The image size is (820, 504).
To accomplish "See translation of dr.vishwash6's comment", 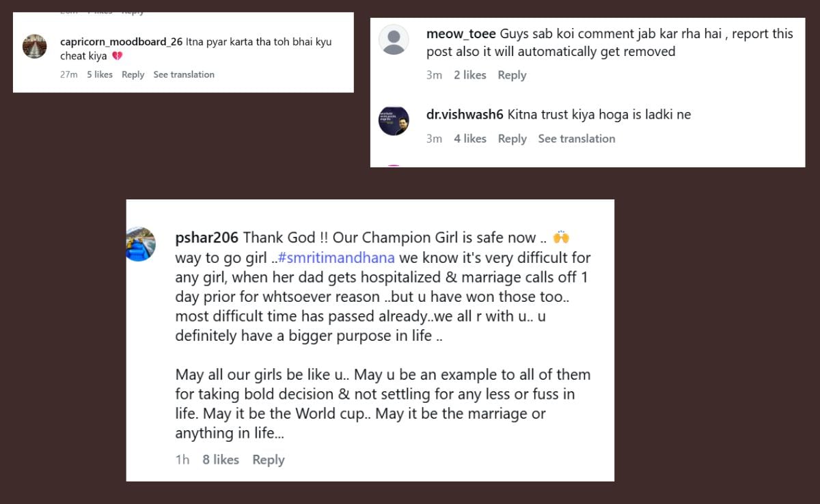I will 576,139.
